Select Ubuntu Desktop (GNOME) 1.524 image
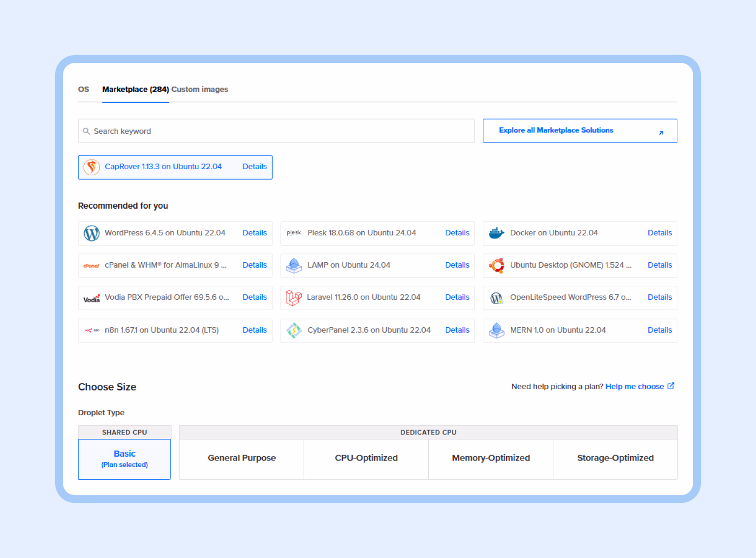Image resolution: width=756 pixels, height=558 pixels. tap(580, 266)
